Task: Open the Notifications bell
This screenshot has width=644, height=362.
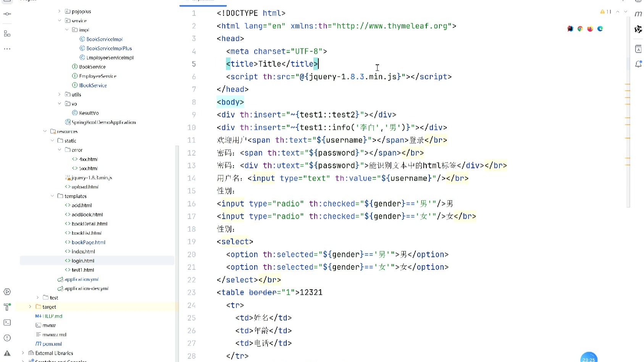Action: (x=638, y=64)
